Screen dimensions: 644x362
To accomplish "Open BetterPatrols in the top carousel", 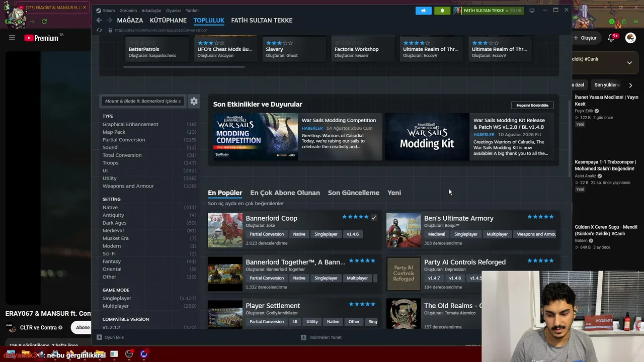I will tap(144, 49).
